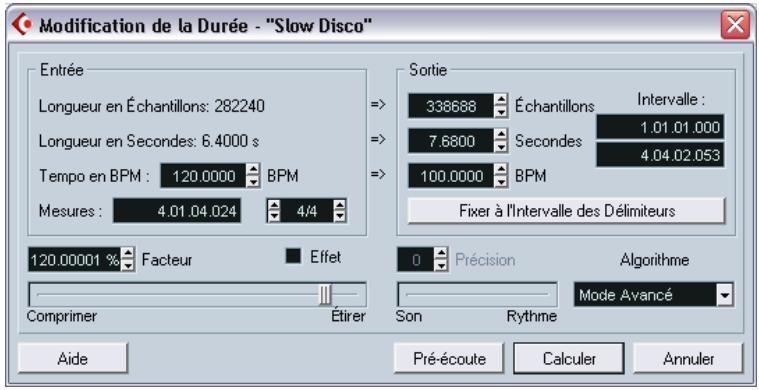Click the input tempo field showing 120.0000
This screenshot has height=390, width=759.
[203, 176]
